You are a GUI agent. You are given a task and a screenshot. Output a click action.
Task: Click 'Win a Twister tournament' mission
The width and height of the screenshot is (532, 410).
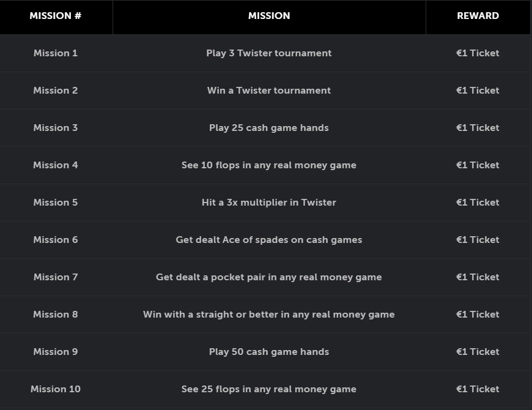coord(268,91)
